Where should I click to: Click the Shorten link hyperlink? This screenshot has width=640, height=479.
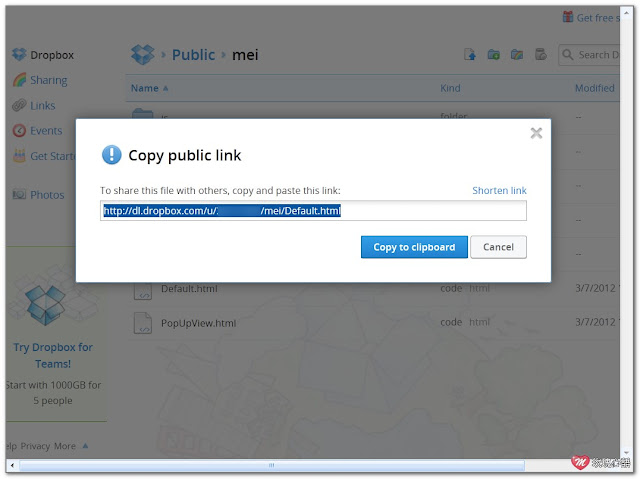[x=499, y=190]
